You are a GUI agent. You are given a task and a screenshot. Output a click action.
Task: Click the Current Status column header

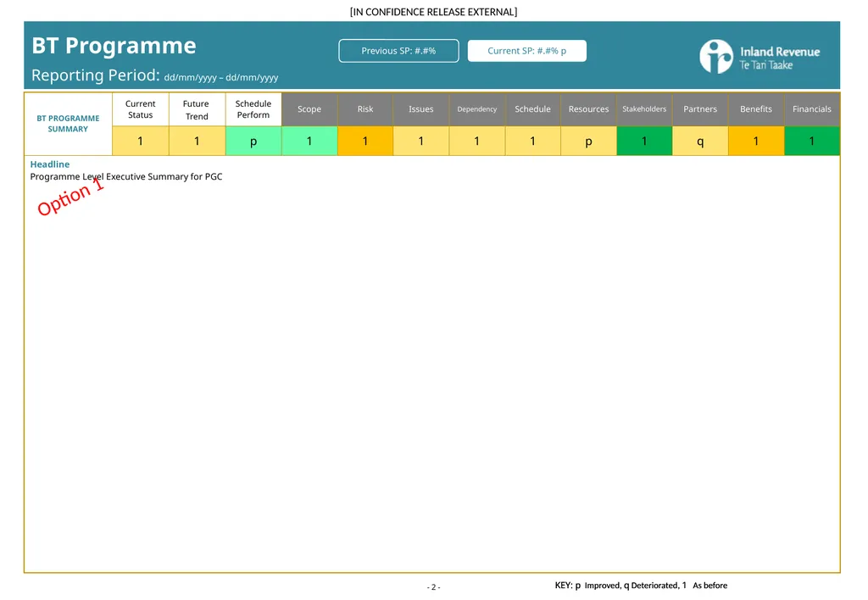(x=141, y=109)
